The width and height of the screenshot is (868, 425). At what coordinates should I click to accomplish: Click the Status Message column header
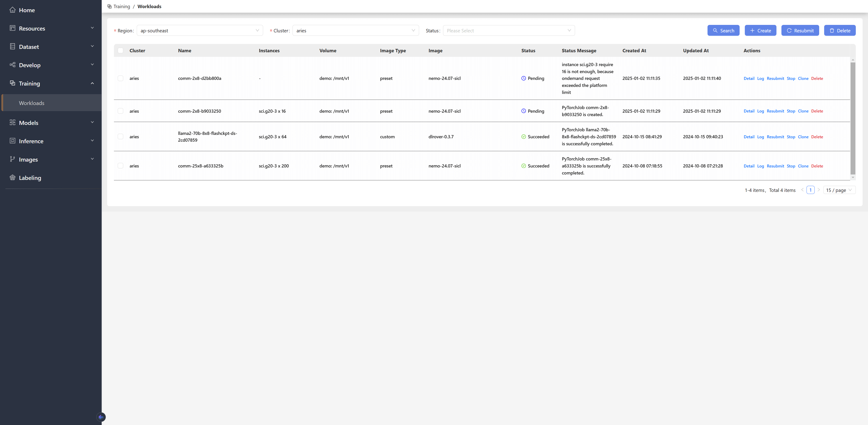pos(579,51)
